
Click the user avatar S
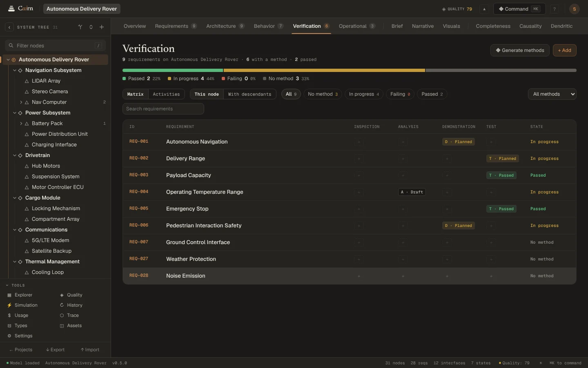click(574, 9)
